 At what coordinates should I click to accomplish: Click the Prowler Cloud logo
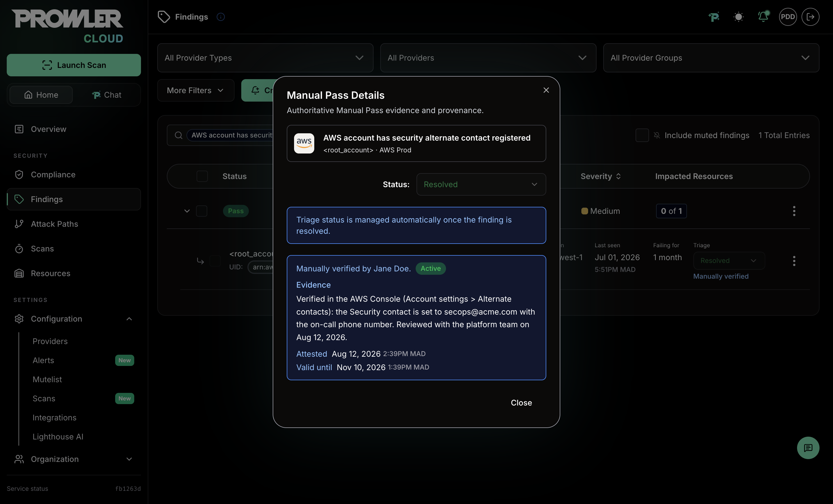[68, 26]
